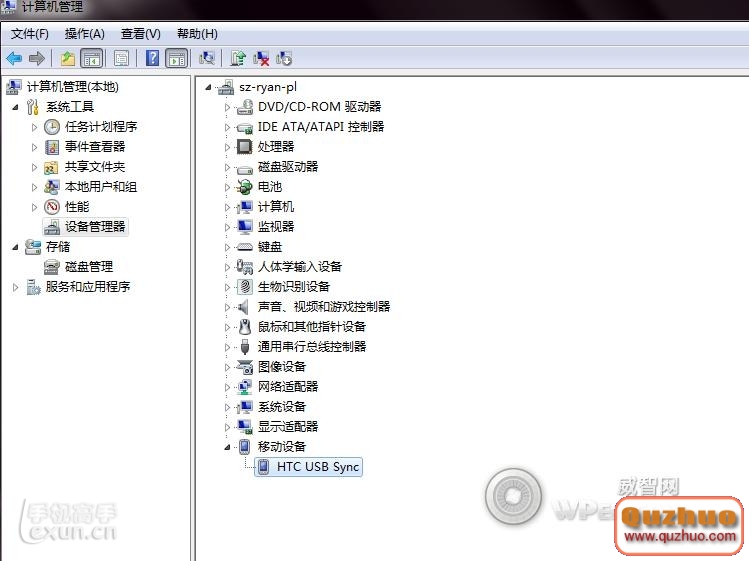Click the 声音、视频和游戏控制器 speaker icon
This screenshot has height=561, width=749.
(x=244, y=307)
